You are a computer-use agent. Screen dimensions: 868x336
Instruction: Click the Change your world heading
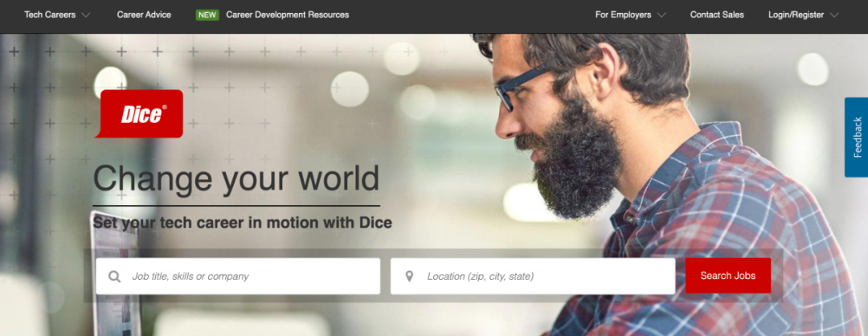[236, 178]
